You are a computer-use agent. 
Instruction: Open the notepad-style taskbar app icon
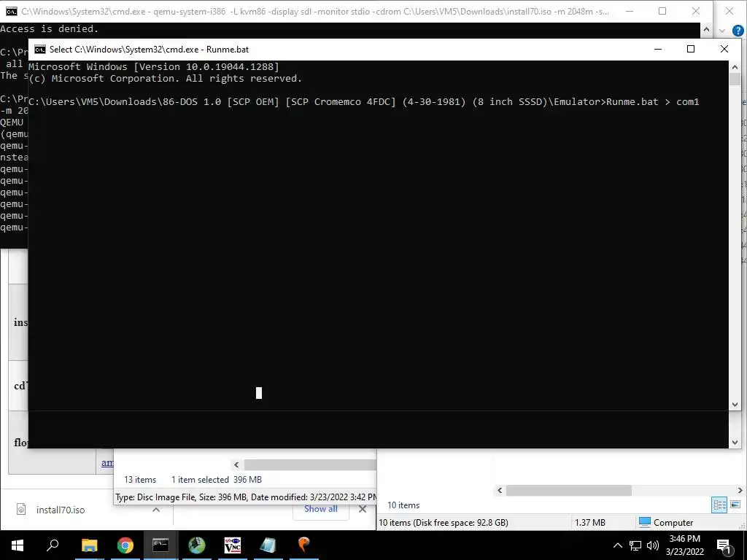(x=268, y=545)
